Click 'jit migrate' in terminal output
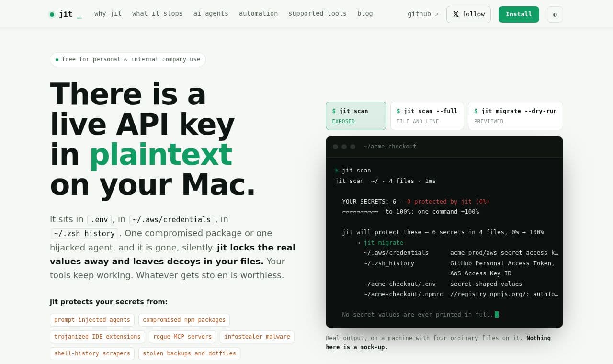Screen dimensions: 613x364 coord(383,242)
